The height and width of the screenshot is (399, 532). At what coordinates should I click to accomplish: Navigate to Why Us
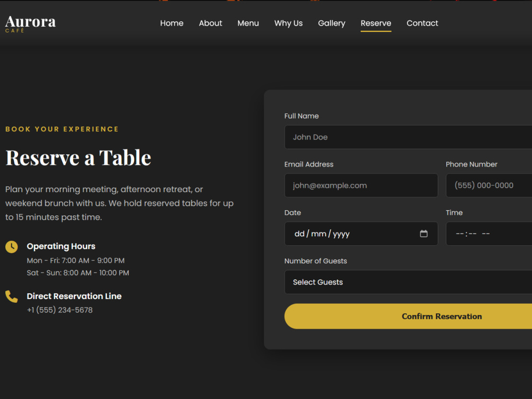[x=288, y=23]
